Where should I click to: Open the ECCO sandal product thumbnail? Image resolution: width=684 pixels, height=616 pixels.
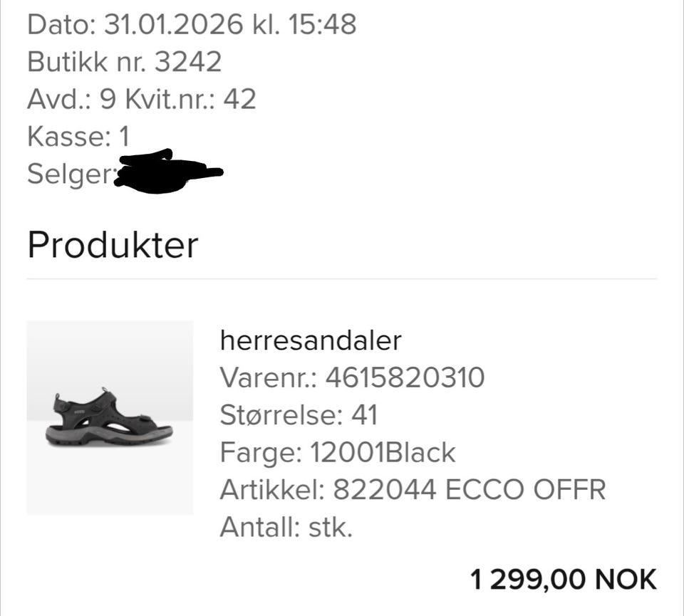coord(110,417)
